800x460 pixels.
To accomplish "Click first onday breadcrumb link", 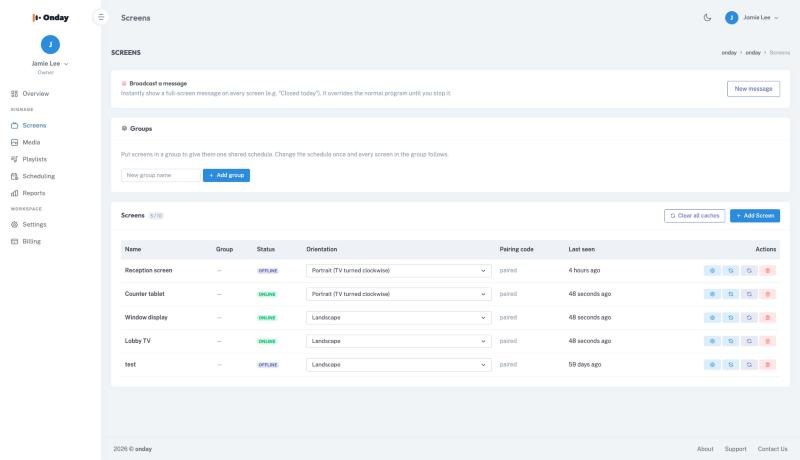I will tap(729, 53).
